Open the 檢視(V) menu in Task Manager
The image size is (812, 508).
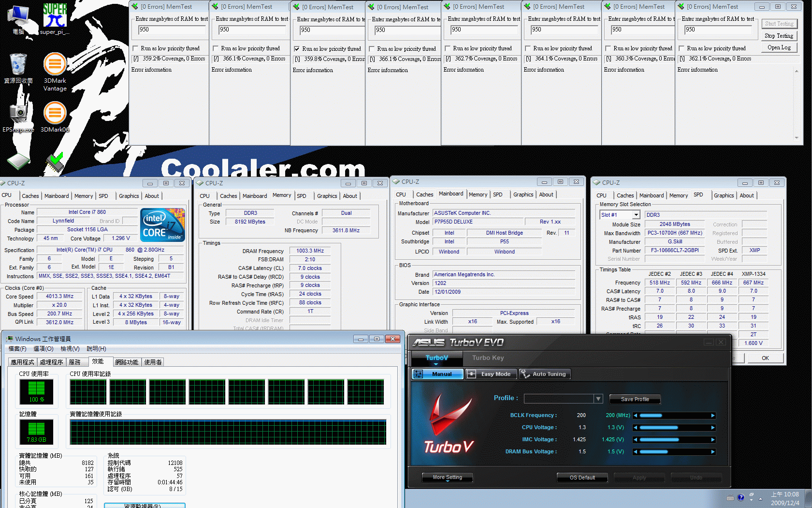70,348
